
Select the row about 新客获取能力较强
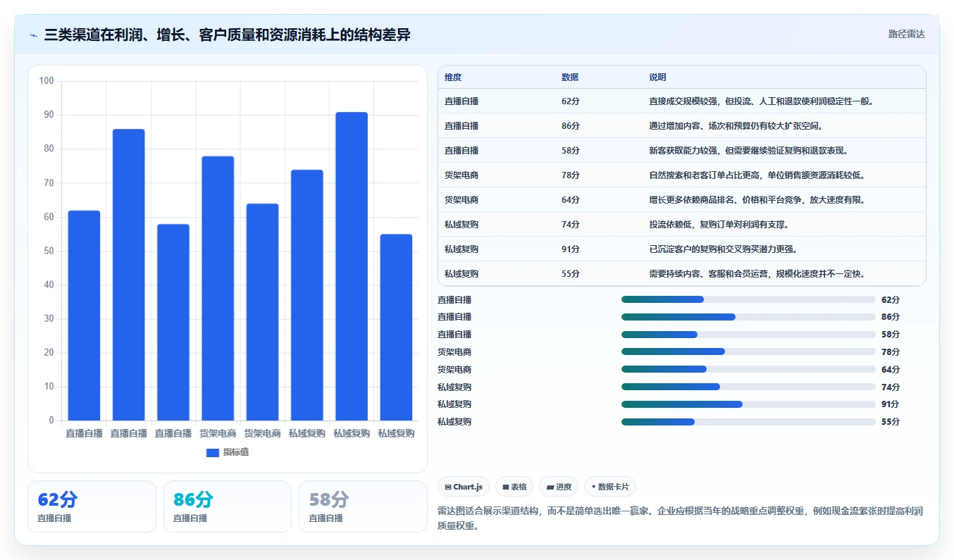[x=681, y=150]
